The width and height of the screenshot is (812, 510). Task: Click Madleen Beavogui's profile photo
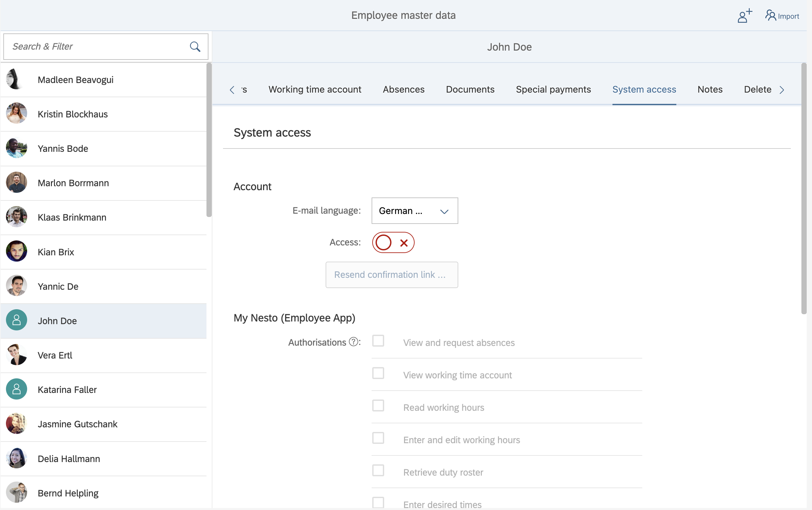coord(16,79)
